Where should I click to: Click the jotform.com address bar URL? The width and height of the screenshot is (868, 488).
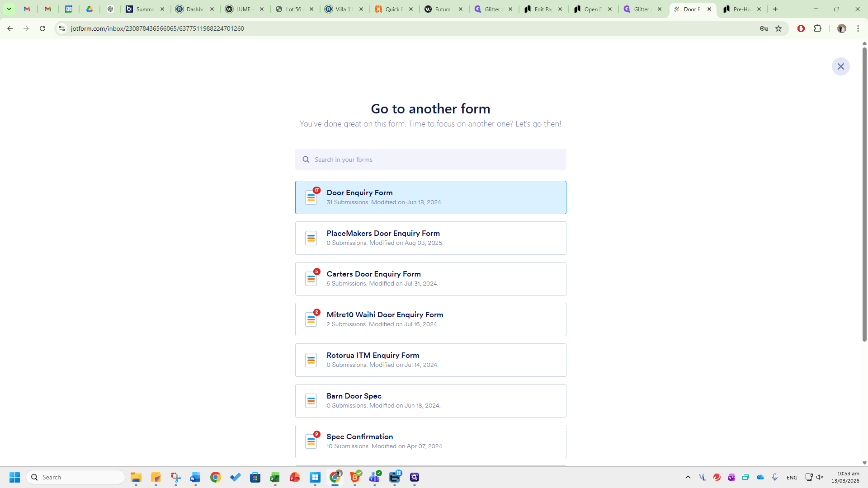coord(157,28)
